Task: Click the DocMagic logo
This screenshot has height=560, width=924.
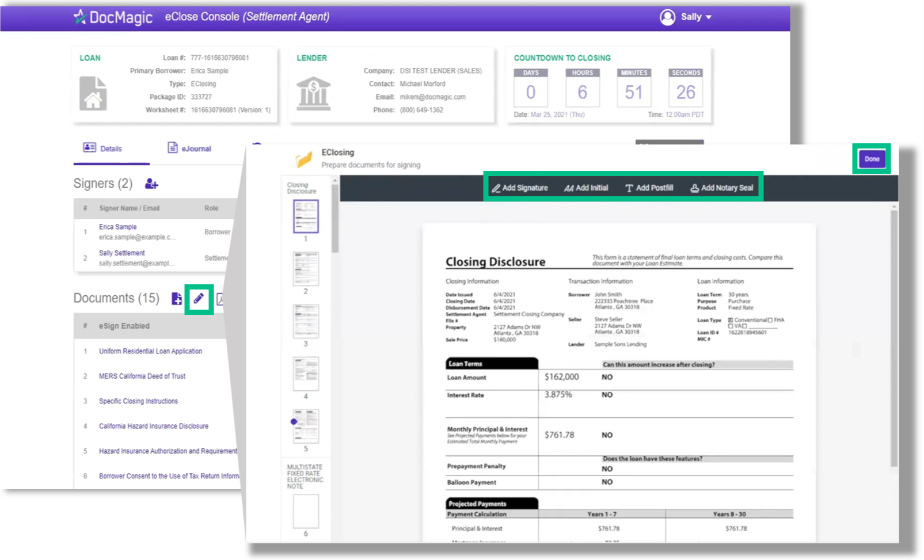Action: (x=113, y=17)
